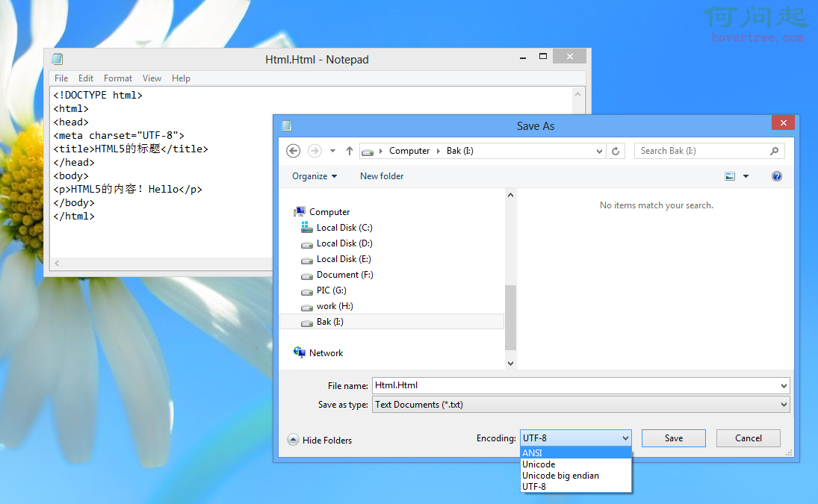Viewport: 818px width, 504px height.
Task: Open the Organize dropdown menu
Action: (x=315, y=176)
